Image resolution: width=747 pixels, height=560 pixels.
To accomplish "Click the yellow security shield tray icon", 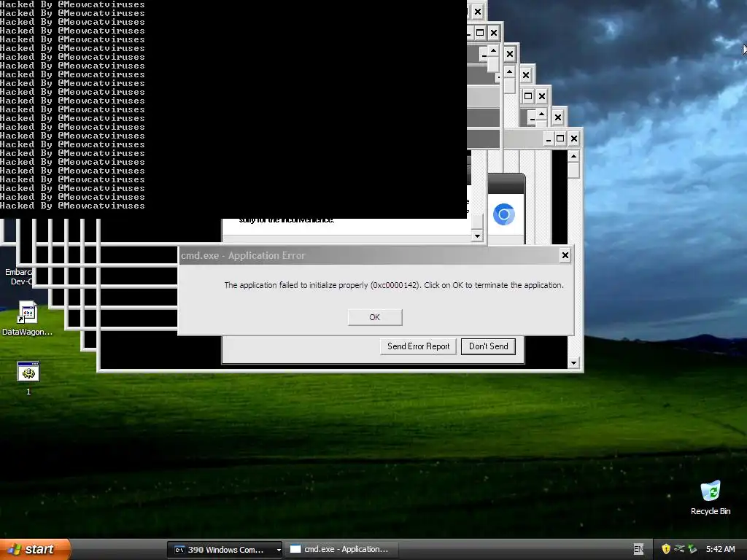I will click(x=666, y=549).
